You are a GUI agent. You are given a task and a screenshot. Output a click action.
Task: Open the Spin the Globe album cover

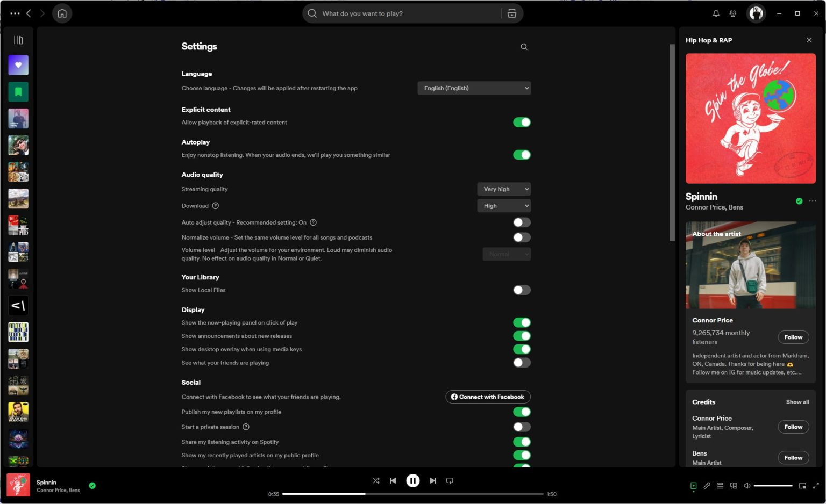point(751,119)
